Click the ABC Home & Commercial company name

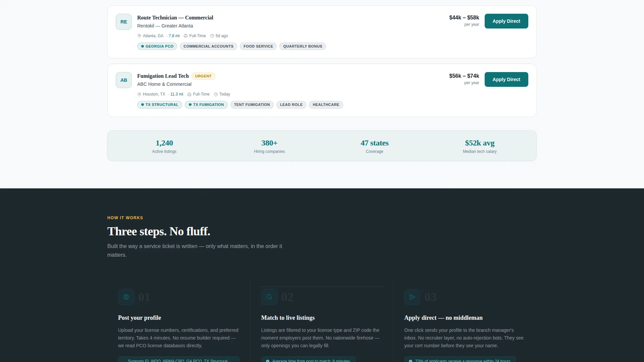pos(164,84)
